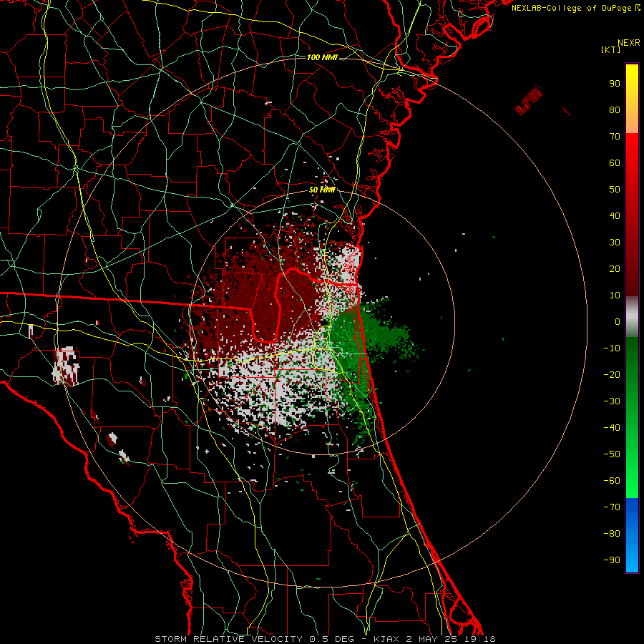Click the 0 value on the velocity scale
Viewport: 644px width, 644px height.
pos(618,322)
